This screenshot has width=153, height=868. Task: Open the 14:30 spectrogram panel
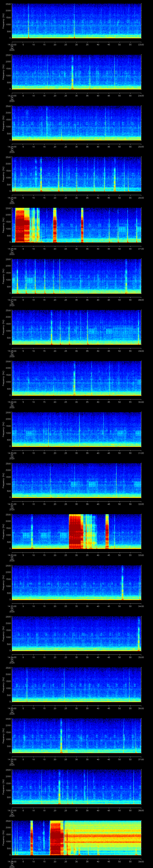76,429
